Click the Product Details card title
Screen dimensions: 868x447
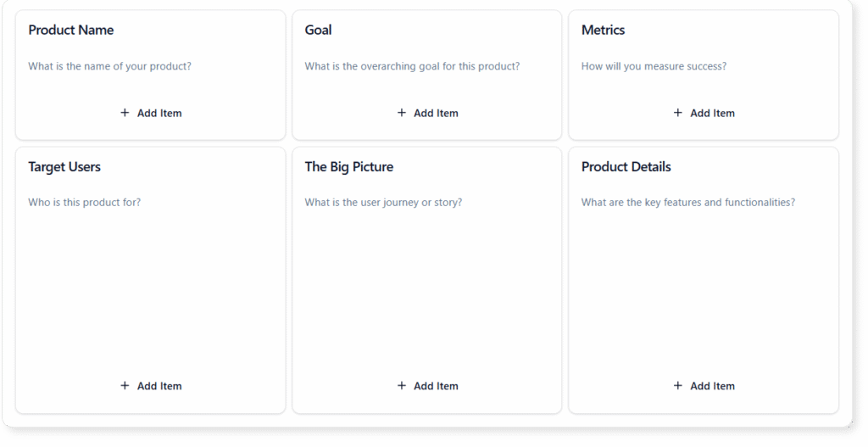click(626, 167)
